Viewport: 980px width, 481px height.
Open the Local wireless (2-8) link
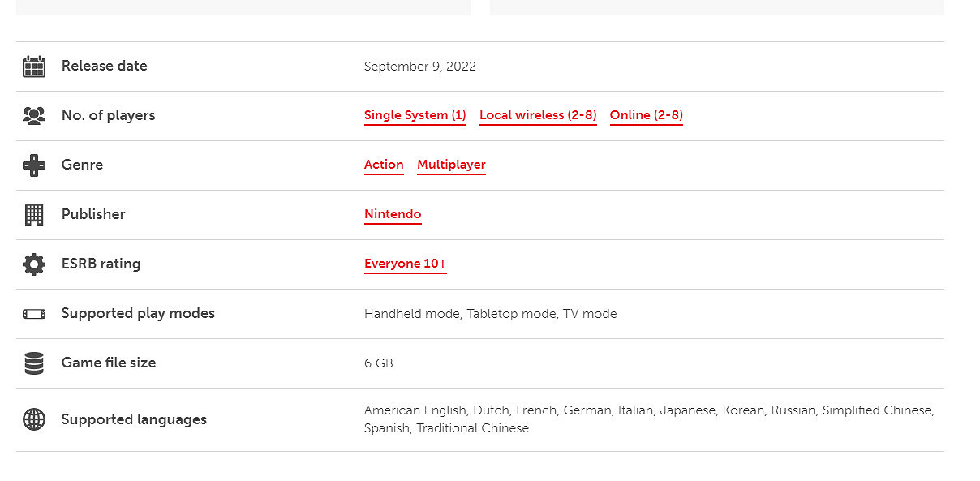(x=538, y=115)
